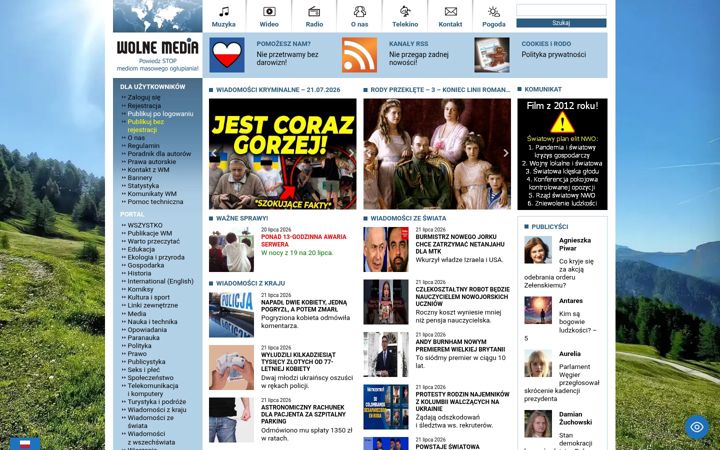Open the Wiadomości ze świata heading
The width and height of the screenshot is (720, 450).
click(408, 219)
